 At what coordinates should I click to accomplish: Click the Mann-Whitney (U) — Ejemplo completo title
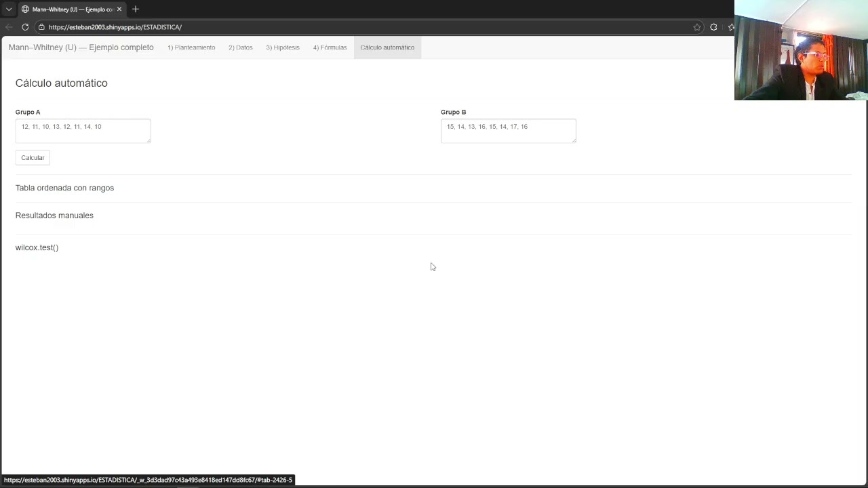[x=81, y=47]
